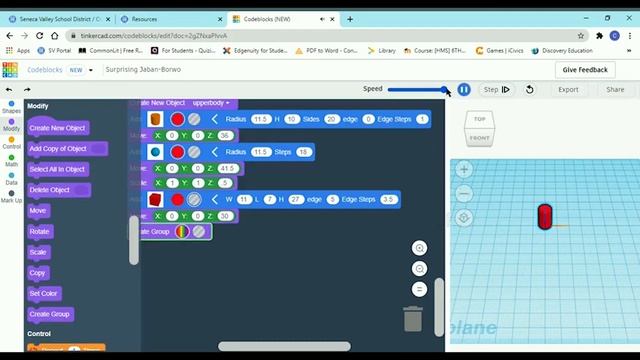The image size is (640, 360).
Task: Select the Data category
Action: tap(11, 179)
